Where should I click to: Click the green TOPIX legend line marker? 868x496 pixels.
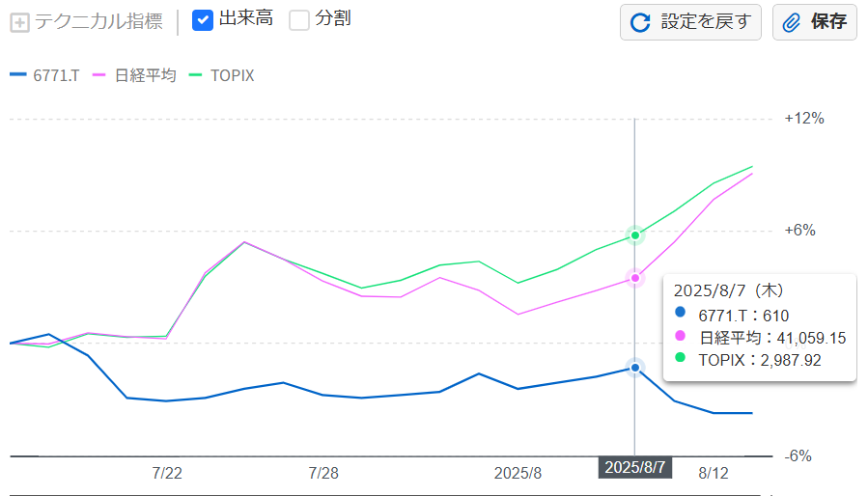click(x=197, y=75)
